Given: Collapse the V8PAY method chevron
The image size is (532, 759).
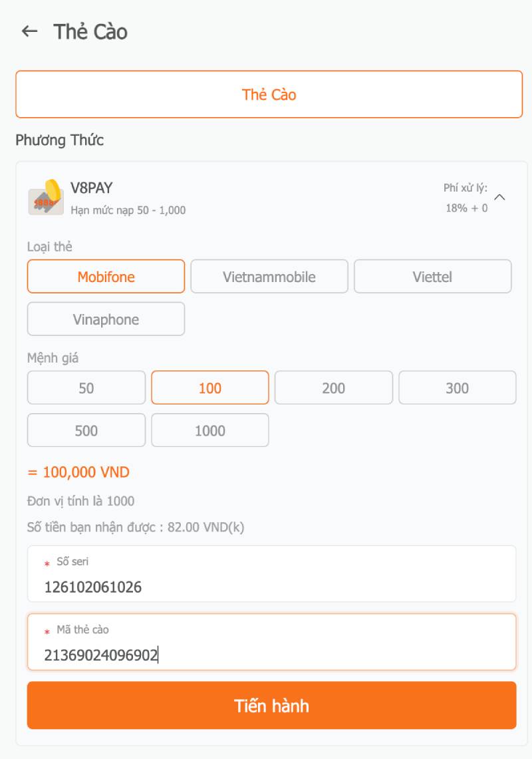Looking at the screenshot, I should click(500, 198).
